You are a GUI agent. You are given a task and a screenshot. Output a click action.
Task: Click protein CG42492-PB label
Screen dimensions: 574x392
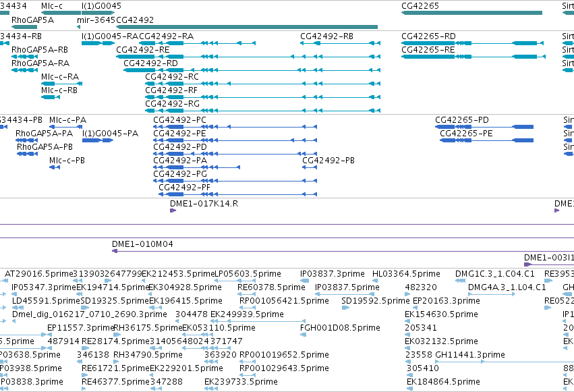(328, 161)
